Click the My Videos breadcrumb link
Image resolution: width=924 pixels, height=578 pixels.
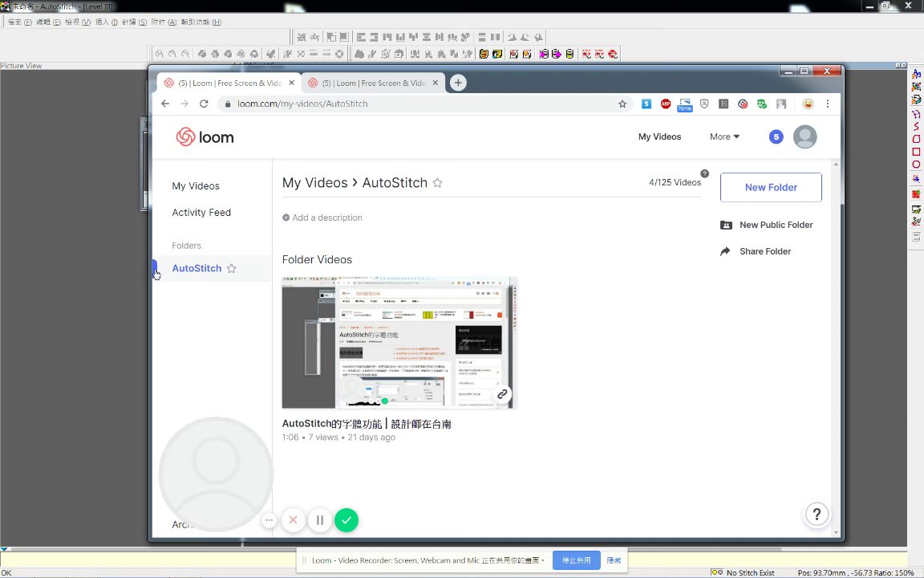(314, 183)
